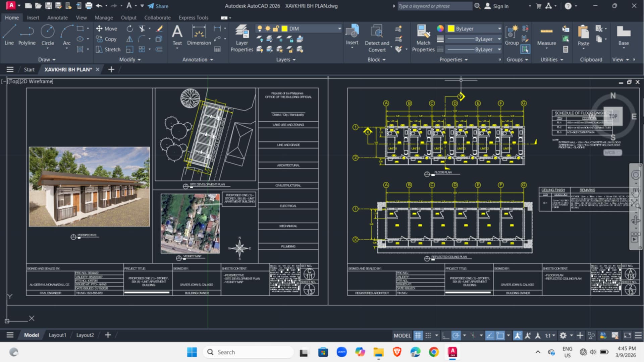Click the Insert block icon

point(352,35)
